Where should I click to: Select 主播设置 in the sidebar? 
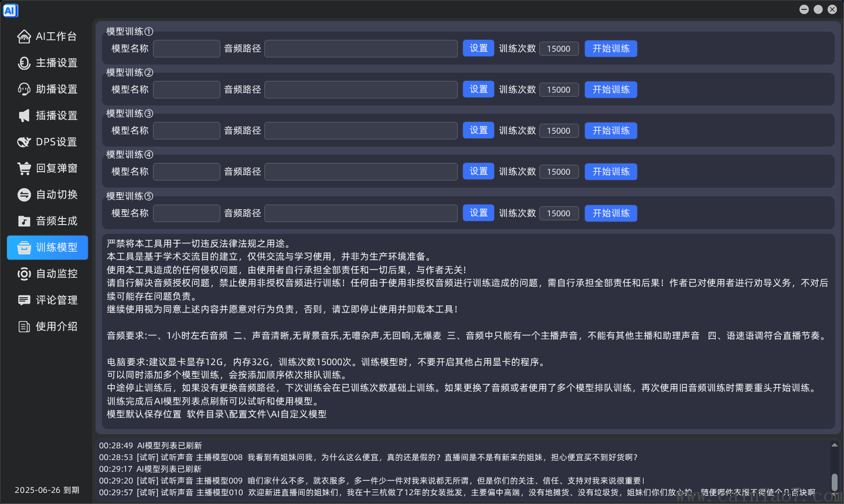pos(47,63)
